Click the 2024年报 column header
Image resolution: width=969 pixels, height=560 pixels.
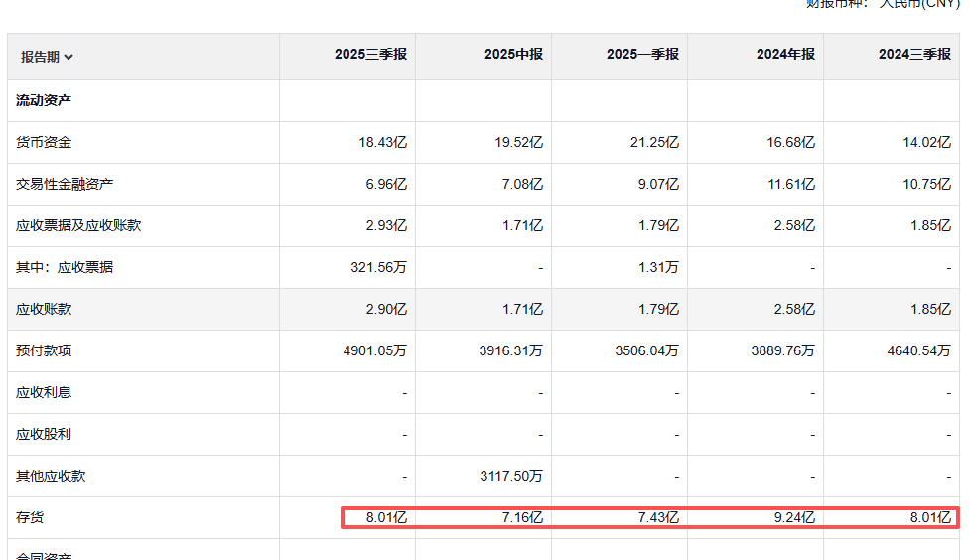point(785,55)
